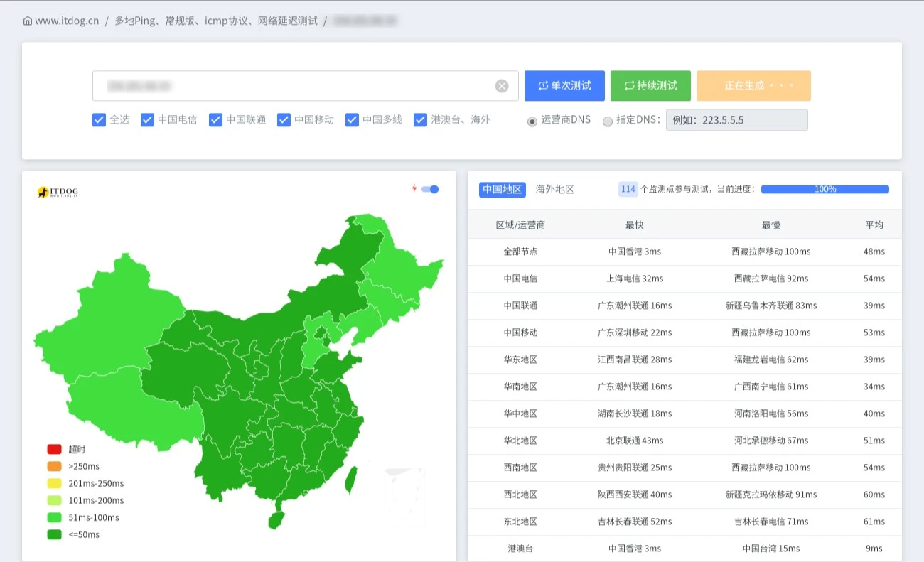Click the 正在生成 orange button
Image resolution: width=924 pixels, height=562 pixels.
coord(753,86)
